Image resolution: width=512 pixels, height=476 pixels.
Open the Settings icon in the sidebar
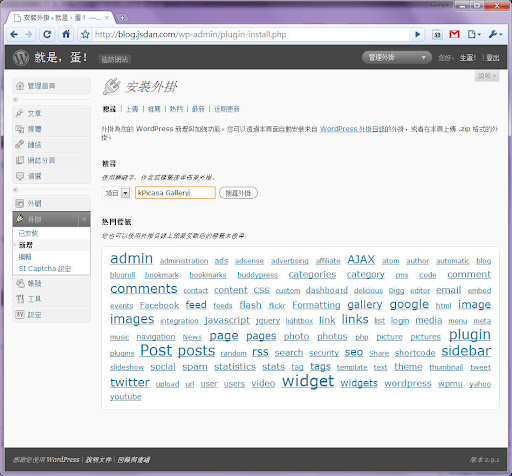click(20, 314)
